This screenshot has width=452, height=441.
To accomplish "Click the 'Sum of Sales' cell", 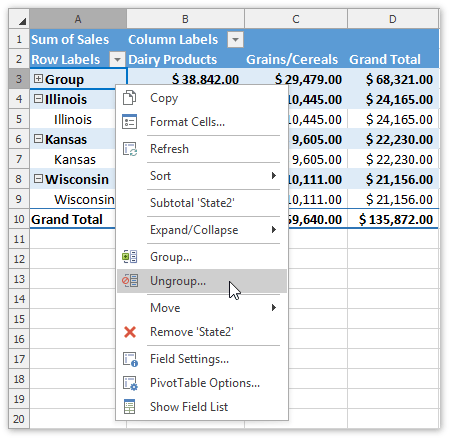I will point(78,40).
